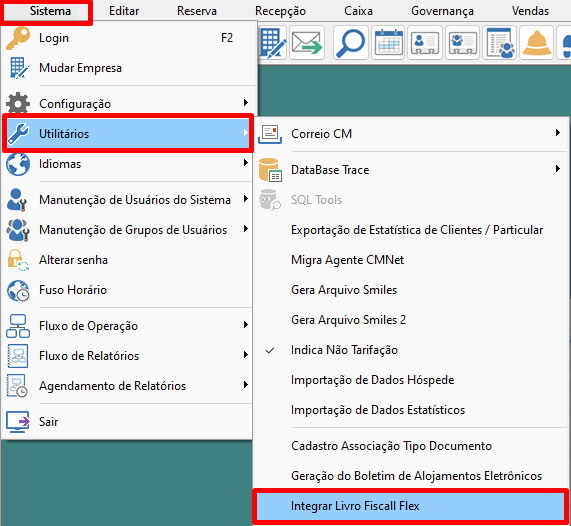Expand the Fluxo de Relatórios submenu arrow
571x526 pixels.
pos(246,354)
